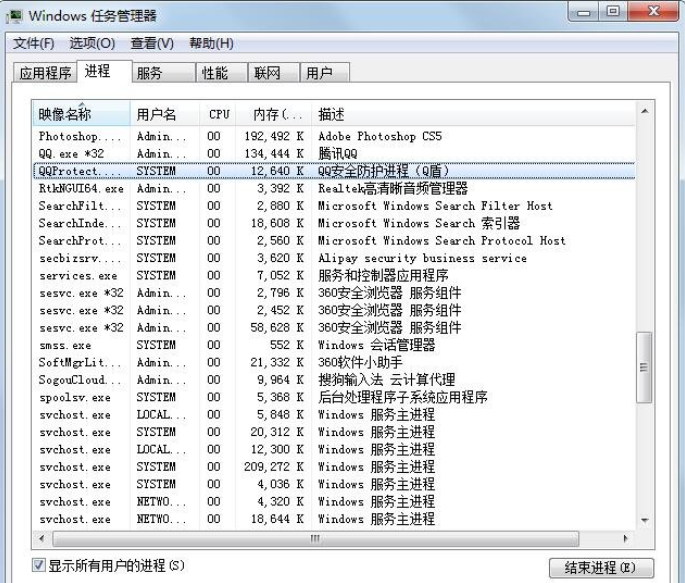
Task: Click vertical scrollbar up arrow
Action: [x=644, y=111]
